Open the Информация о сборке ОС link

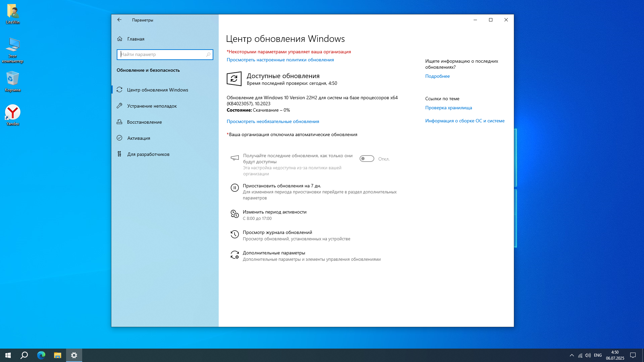click(465, 121)
